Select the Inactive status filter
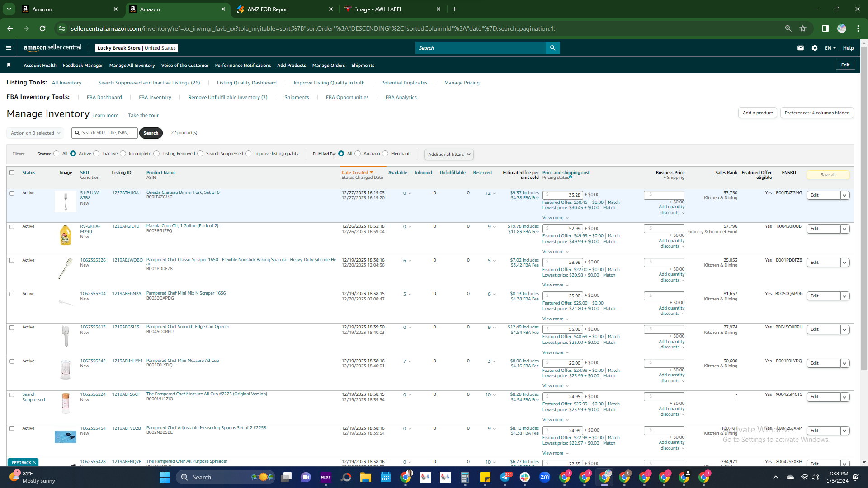Screen dimensions: 868x488 pos(96,154)
